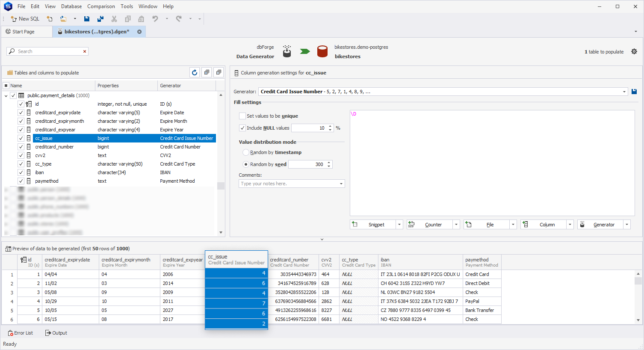Uncheck the creditcard_expirydate column checkbox

[x=21, y=113]
